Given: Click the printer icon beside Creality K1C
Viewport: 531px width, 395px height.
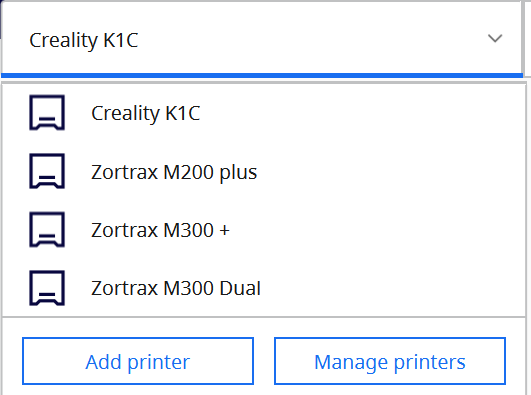Looking at the screenshot, I should [x=47, y=113].
